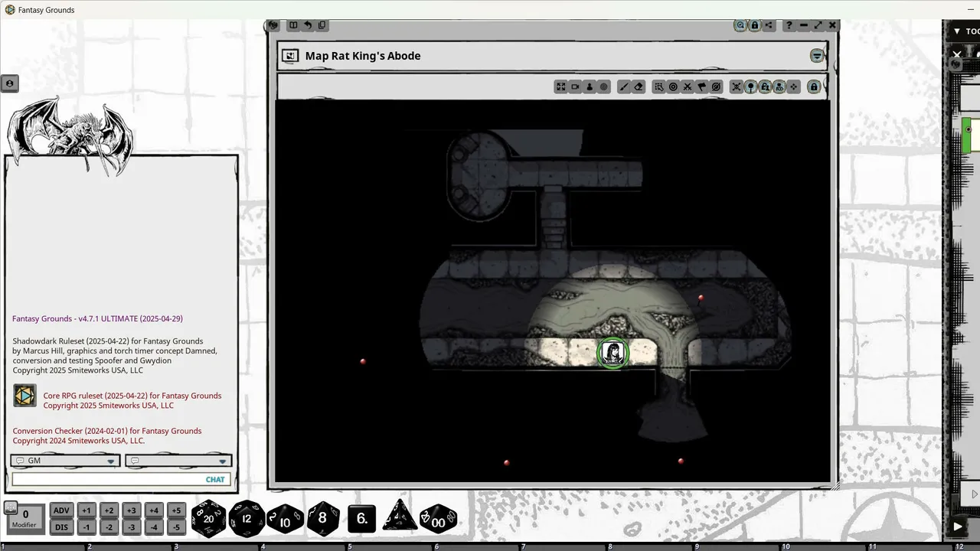980x551 pixels.
Task: Pick the d20 die
Action: [208, 519]
